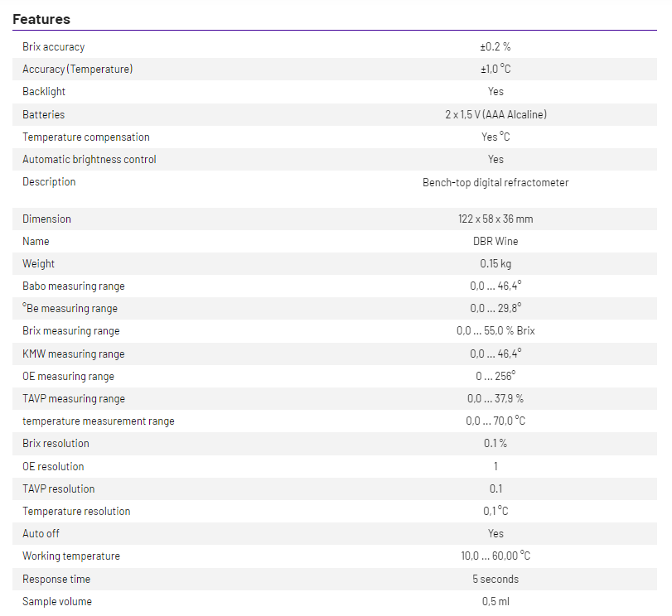672x616 pixels.
Task: Select the Response time value 5 seconds
Action: (496, 580)
